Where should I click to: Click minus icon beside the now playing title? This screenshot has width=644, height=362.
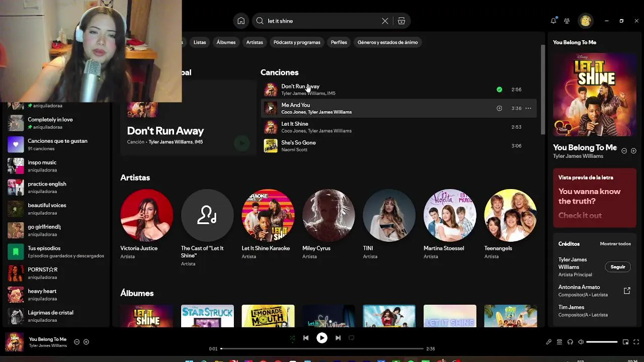(76, 342)
